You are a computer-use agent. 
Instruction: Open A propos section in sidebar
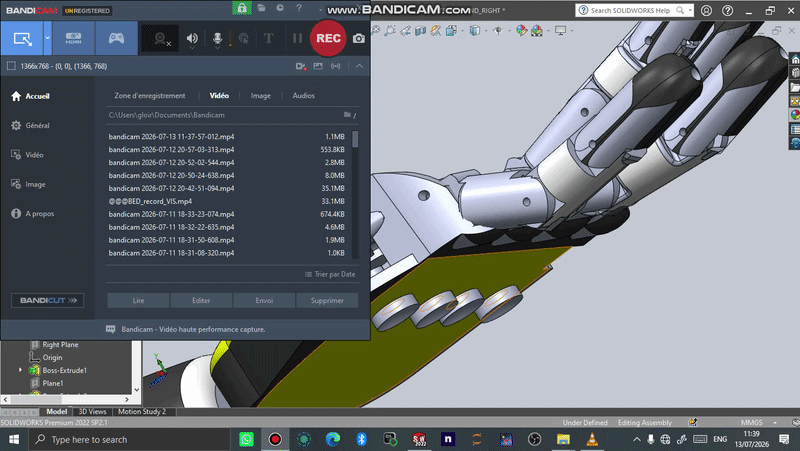click(x=33, y=214)
